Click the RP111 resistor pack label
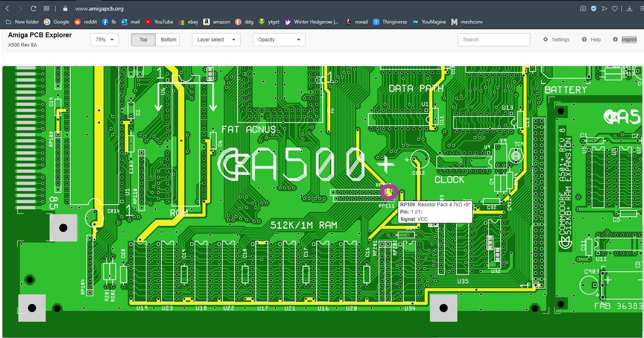The width and height of the screenshot is (644, 338). [x=386, y=206]
